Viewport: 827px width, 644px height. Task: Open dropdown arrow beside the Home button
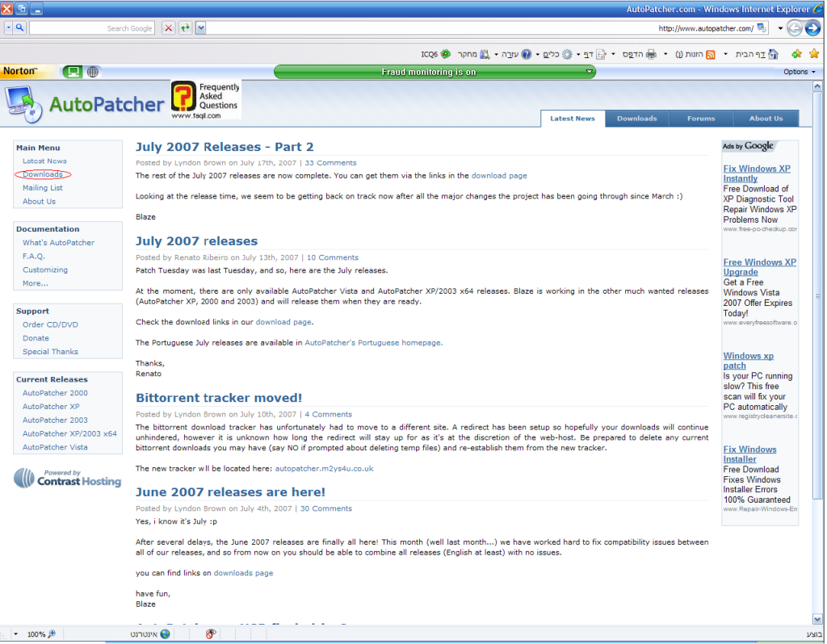click(726, 54)
